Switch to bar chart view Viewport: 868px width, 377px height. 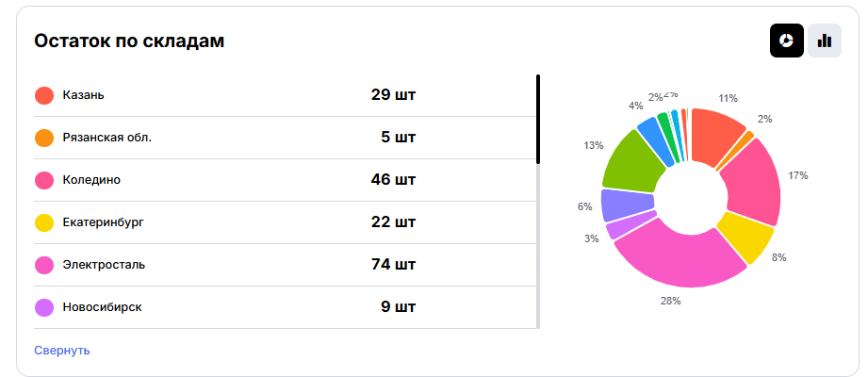(x=825, y=41)
